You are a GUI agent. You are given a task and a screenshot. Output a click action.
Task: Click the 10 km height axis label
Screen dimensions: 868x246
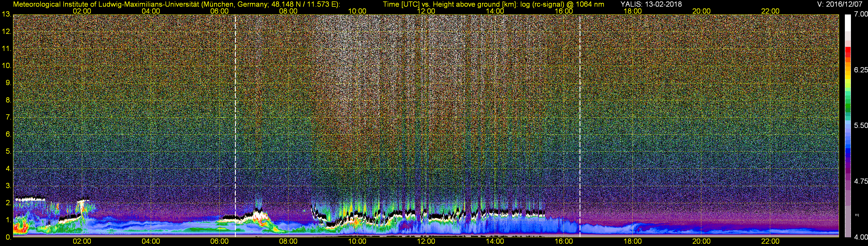(x=6, y=66)
